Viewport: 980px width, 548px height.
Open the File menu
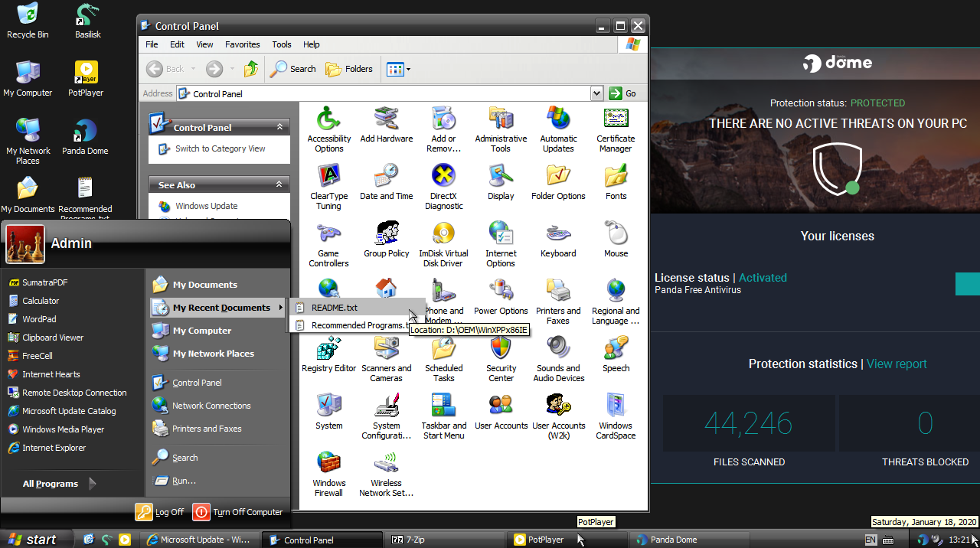152,44
